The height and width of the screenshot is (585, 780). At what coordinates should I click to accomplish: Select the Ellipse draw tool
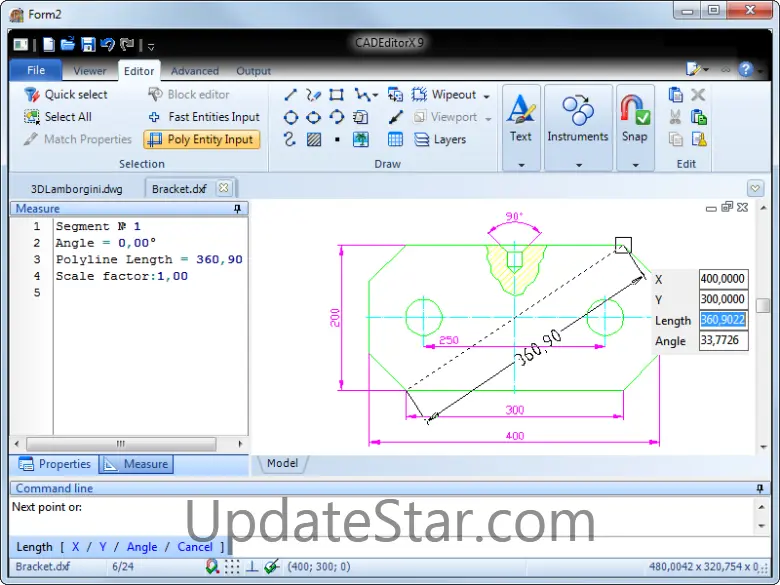coord(313,117)
